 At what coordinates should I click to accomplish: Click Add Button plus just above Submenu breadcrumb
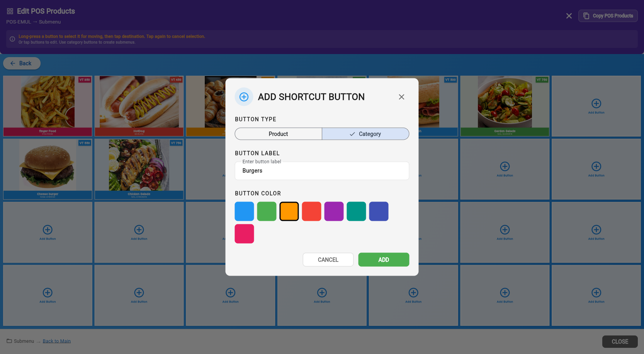pos(48,293)
